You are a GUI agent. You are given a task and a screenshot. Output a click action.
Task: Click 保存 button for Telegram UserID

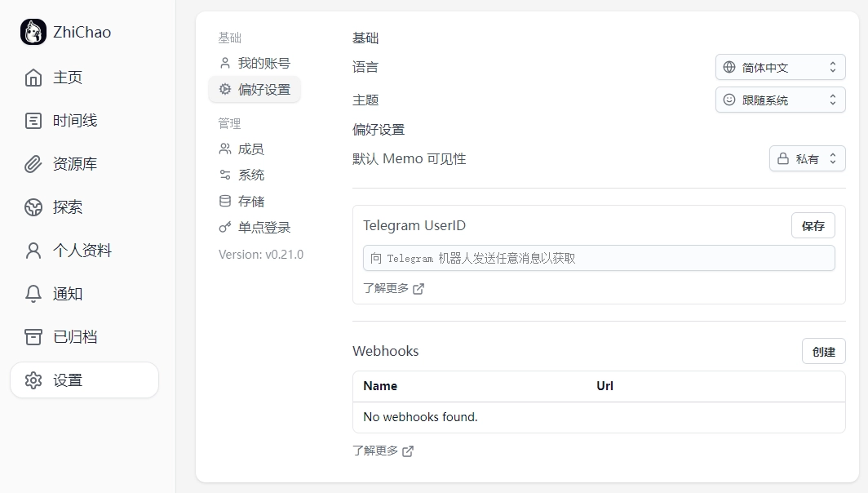(x=813, y=226)
